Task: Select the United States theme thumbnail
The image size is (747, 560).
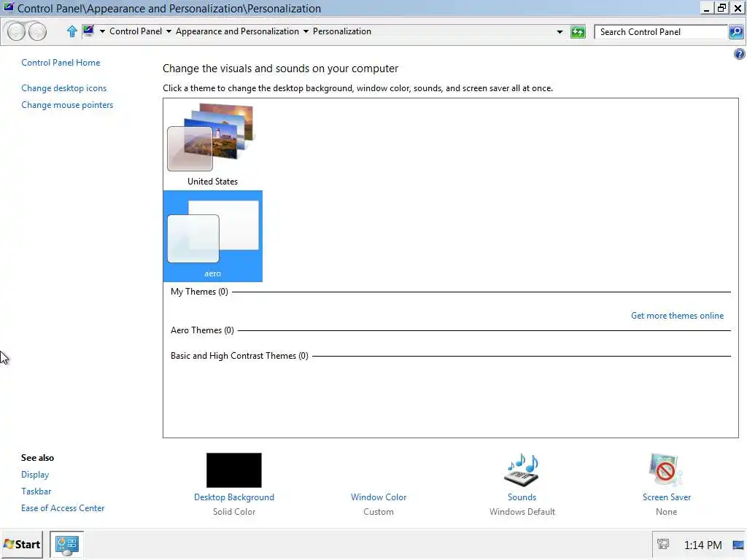Action: (212, 144)
